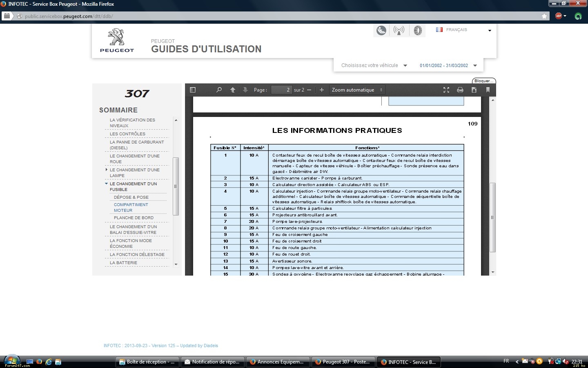Toggle the PDF sidebar panel
The image size is (588, 368).
click(193, 90)
